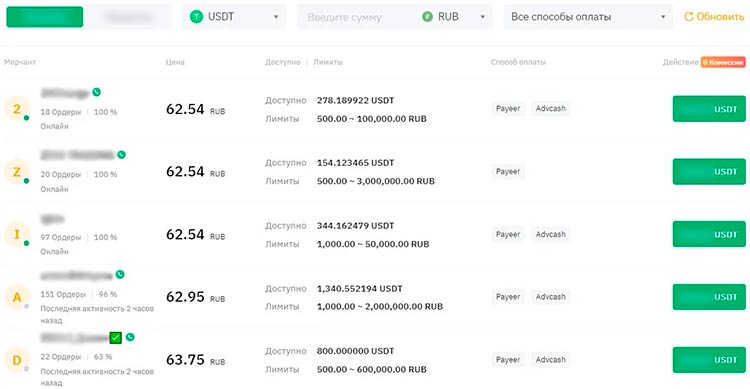Switch to the blurred gray tab
Screen dimensions: 750x389
tap(130, 17)
